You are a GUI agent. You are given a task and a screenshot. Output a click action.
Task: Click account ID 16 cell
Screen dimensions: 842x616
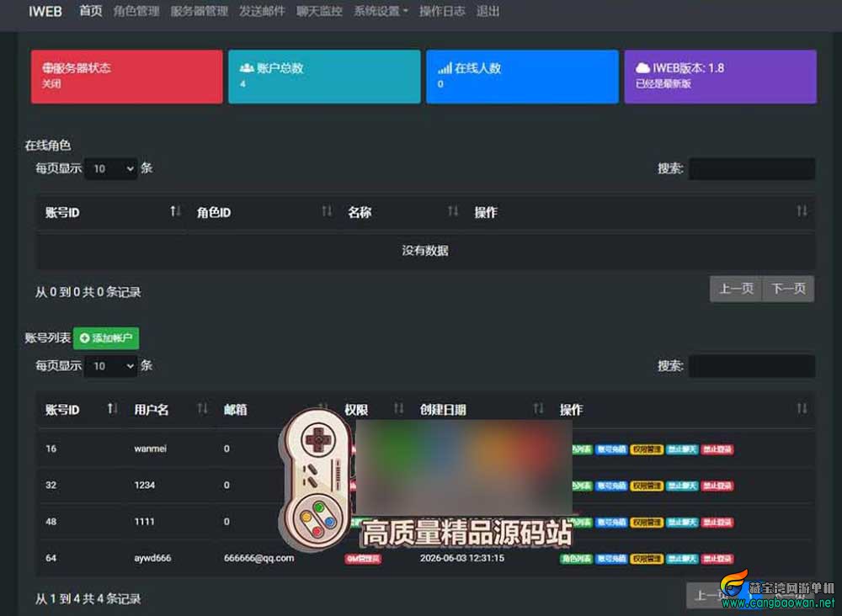pyautogui.click(x=51, y=449)
